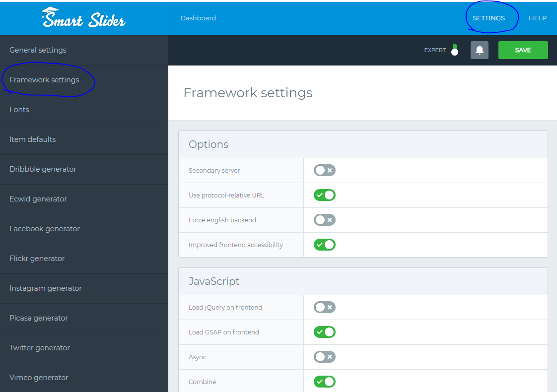This screenshot has width=557, height=392.
Task: Click the Secondary server label
Action: [214, 170]
